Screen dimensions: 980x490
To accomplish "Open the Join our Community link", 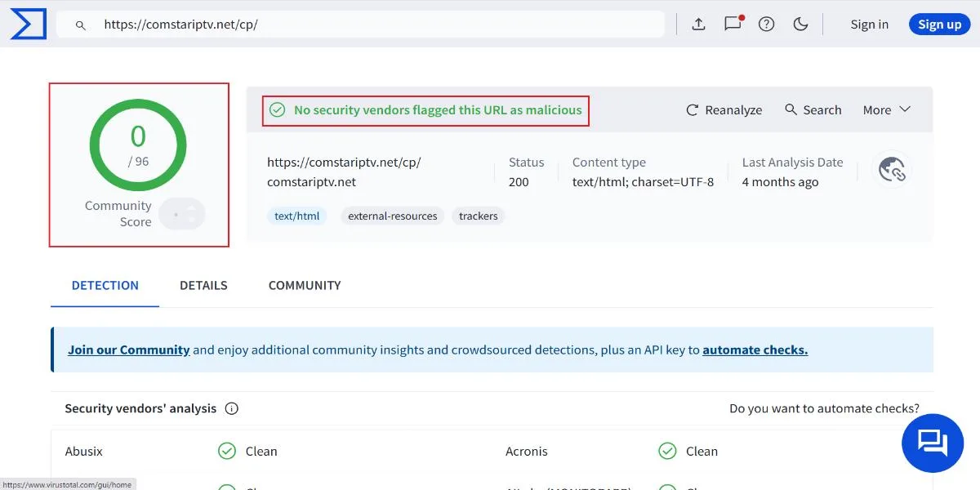I will (x=129, y=350).
